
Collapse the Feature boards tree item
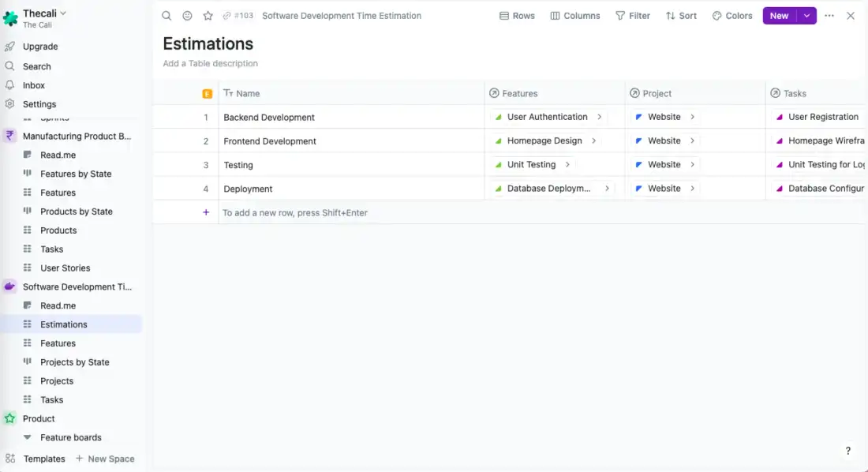click(x=28, y=437)
